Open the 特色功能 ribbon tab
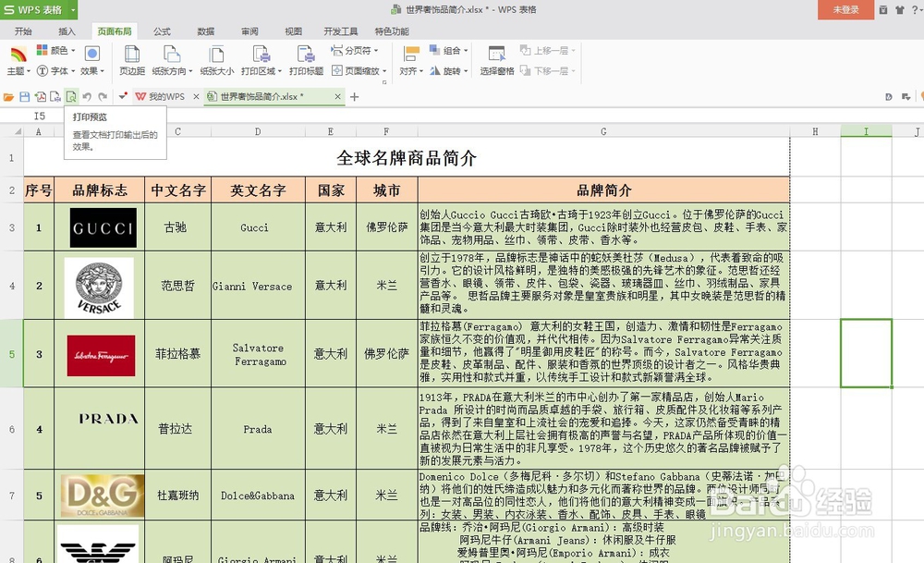The width and height of the screenshot is (924, 563). (x=392, y=31)
